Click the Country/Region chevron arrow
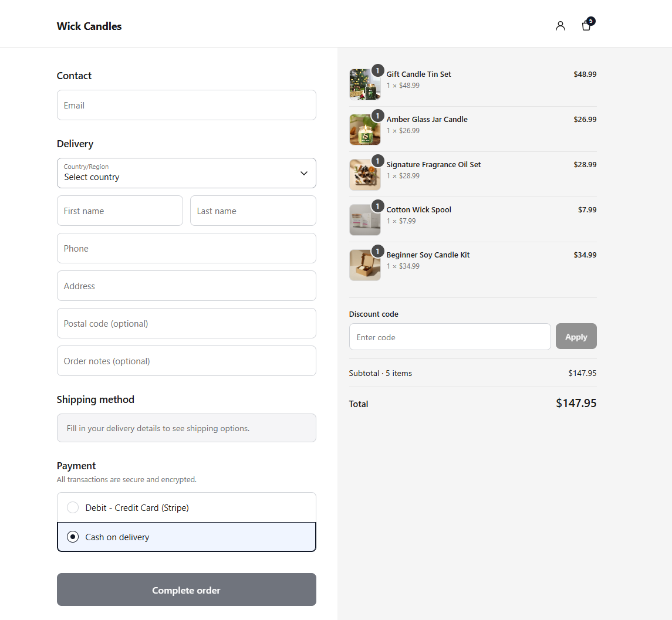672x620 pixels. [304, 173]
